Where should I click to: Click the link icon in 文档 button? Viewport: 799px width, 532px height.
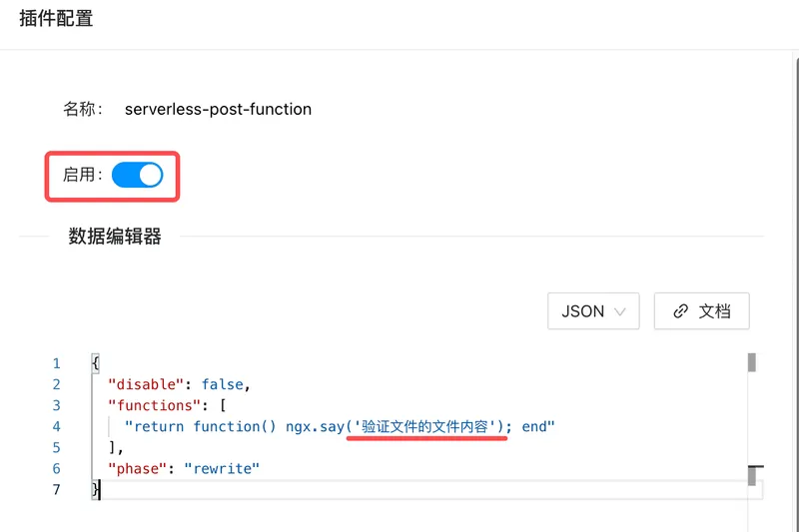click(681, 311)
